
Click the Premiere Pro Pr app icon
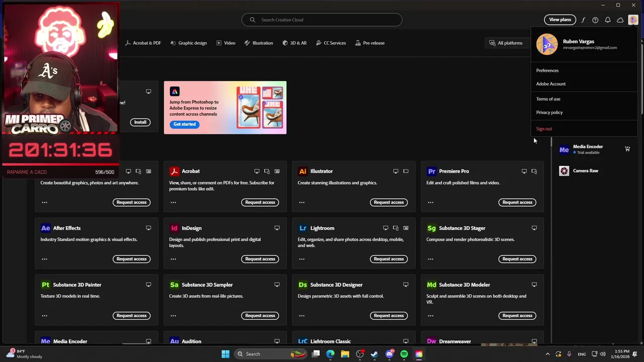[x=432, y=171]
